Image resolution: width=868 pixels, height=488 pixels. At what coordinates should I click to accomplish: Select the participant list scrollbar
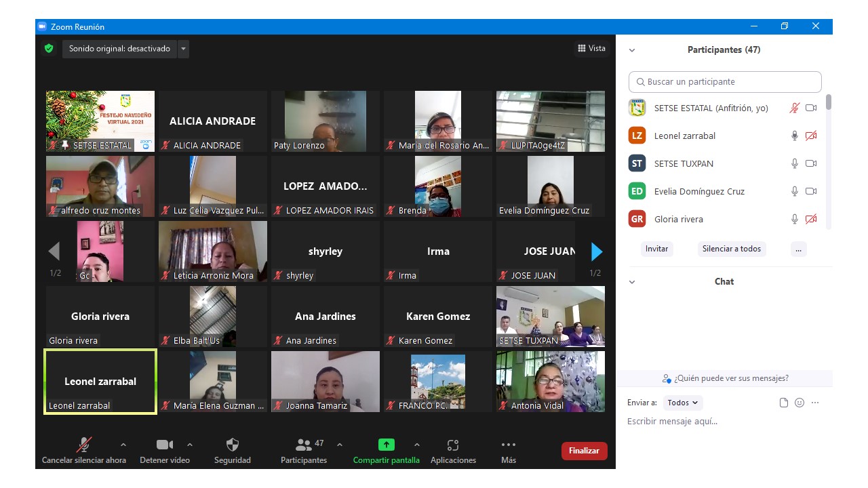tap(829, 103)
